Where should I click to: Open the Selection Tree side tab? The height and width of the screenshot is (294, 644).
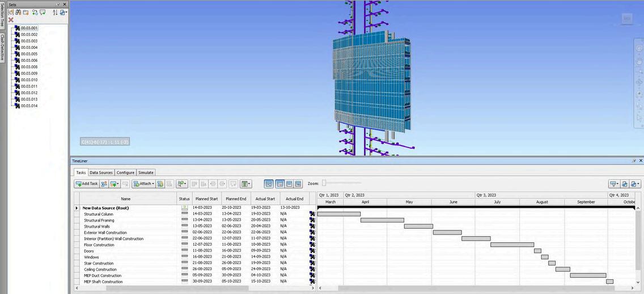click(2, 16)
